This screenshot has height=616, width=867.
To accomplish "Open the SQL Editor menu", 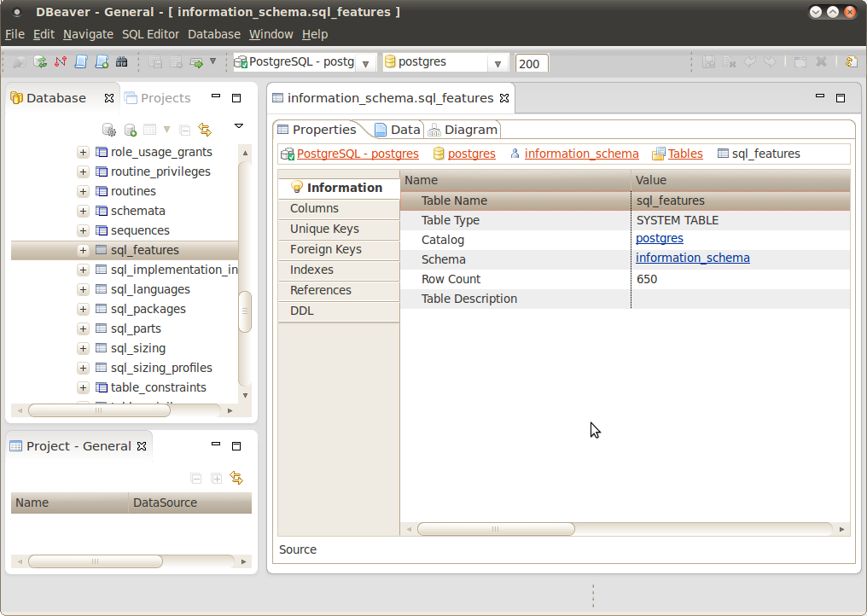I will pyautogui.click(x=150, y=34).
